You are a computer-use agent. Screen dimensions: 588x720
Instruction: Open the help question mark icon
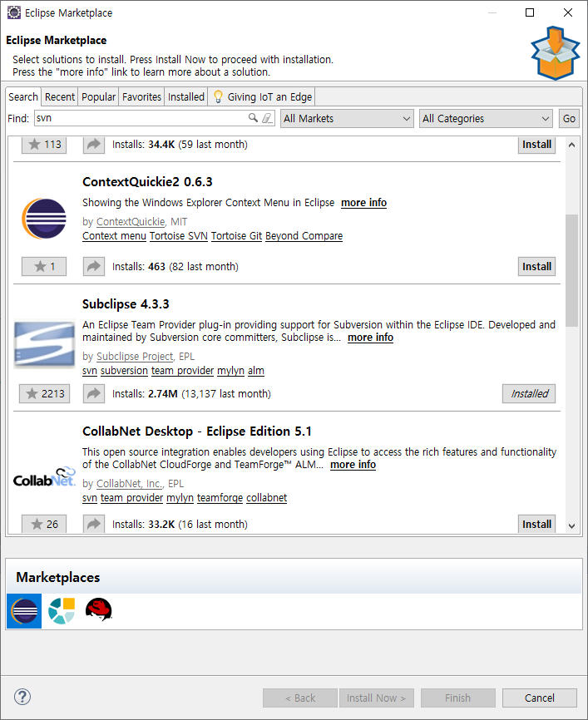(x=22, y=697)
